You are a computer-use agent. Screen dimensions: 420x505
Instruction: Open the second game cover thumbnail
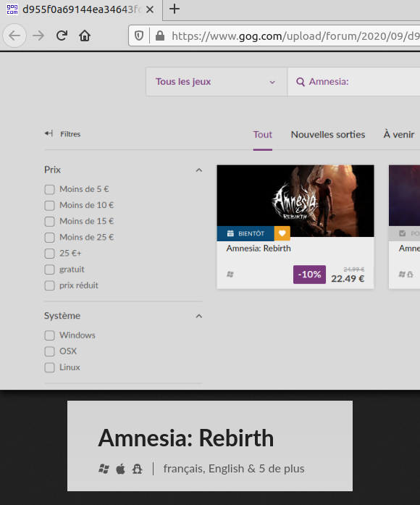pos(405,196)
